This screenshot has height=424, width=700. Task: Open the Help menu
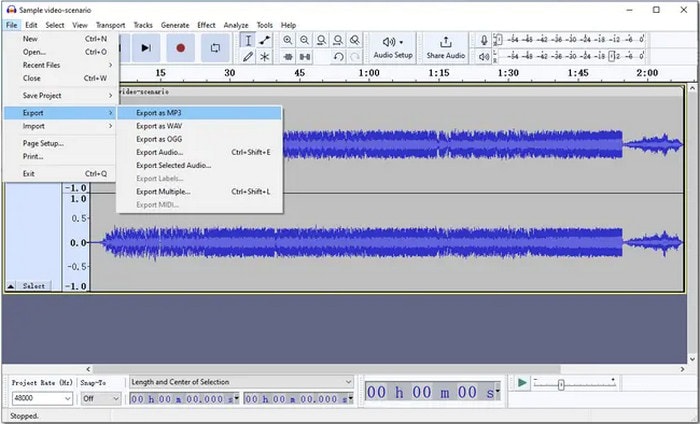pos(288,25)
